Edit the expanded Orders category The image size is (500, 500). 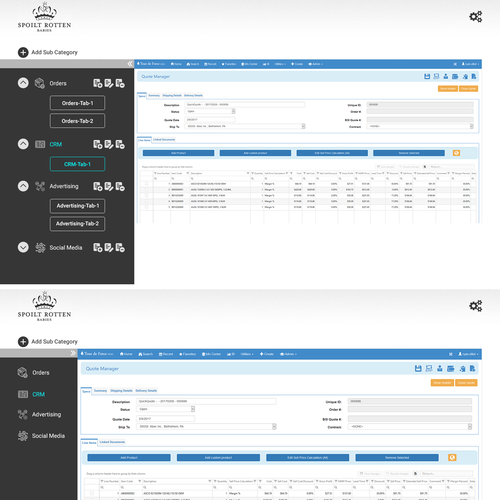coord(109,83)
